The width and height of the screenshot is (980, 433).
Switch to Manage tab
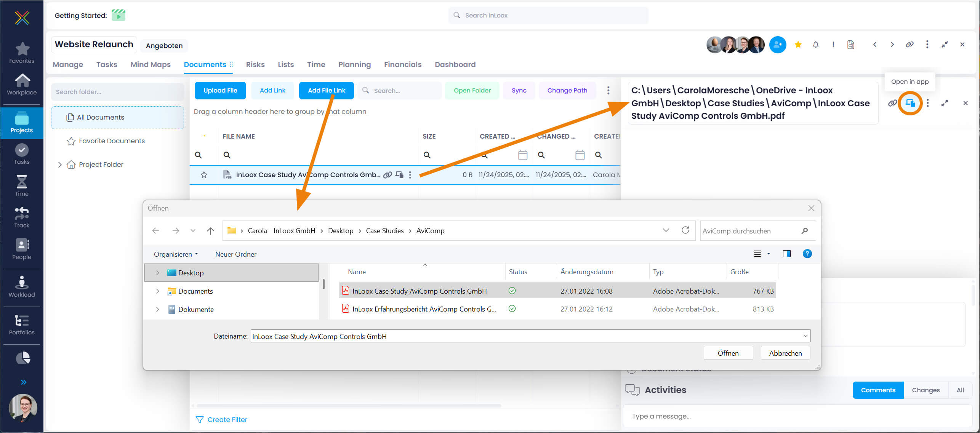click(x=68, y=64)
